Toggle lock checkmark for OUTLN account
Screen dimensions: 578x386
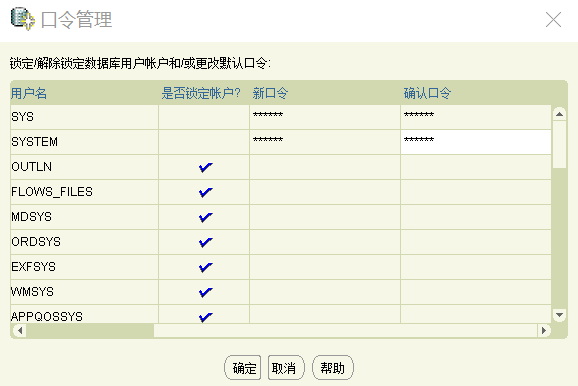[x=205, y=167]
